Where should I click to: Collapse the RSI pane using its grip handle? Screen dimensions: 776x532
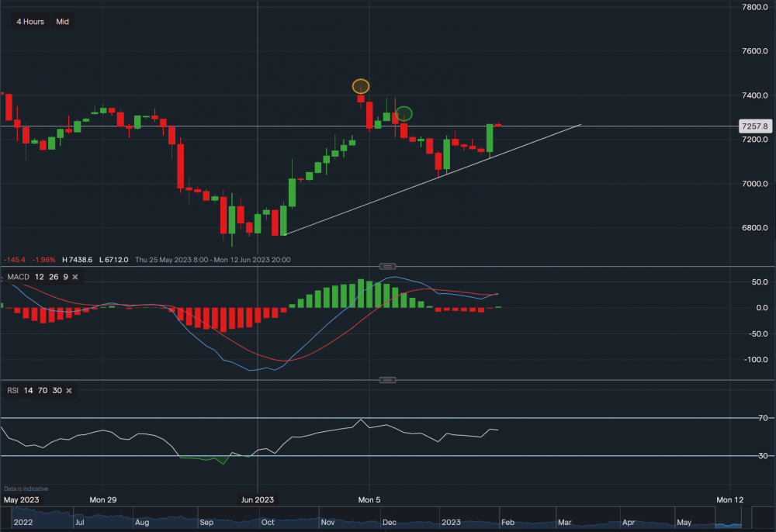386,379
